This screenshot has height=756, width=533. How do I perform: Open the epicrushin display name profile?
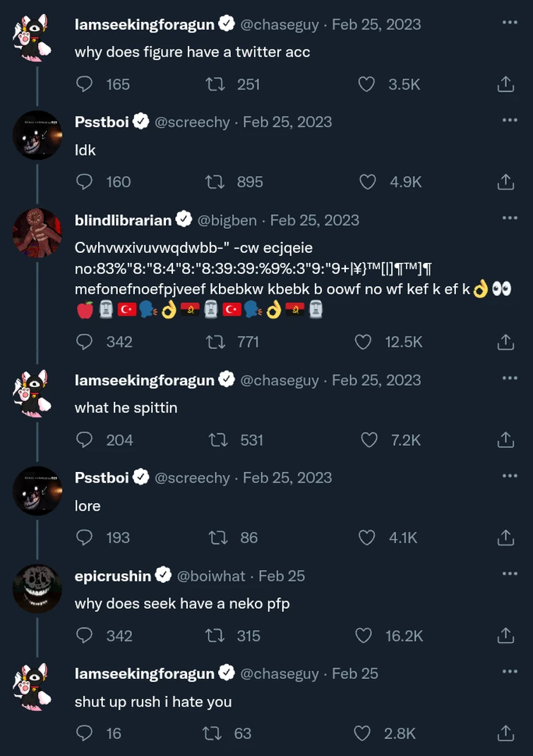point(113,576)
